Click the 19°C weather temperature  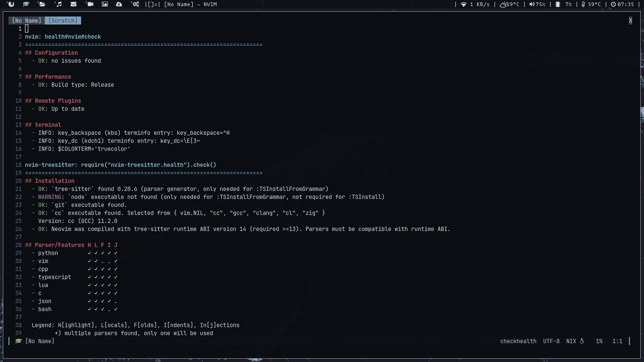[x=512, y=4]
